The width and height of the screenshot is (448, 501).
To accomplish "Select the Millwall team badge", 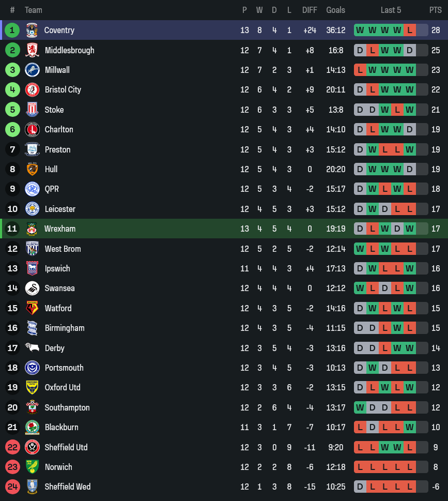I will tap(32, 70).
